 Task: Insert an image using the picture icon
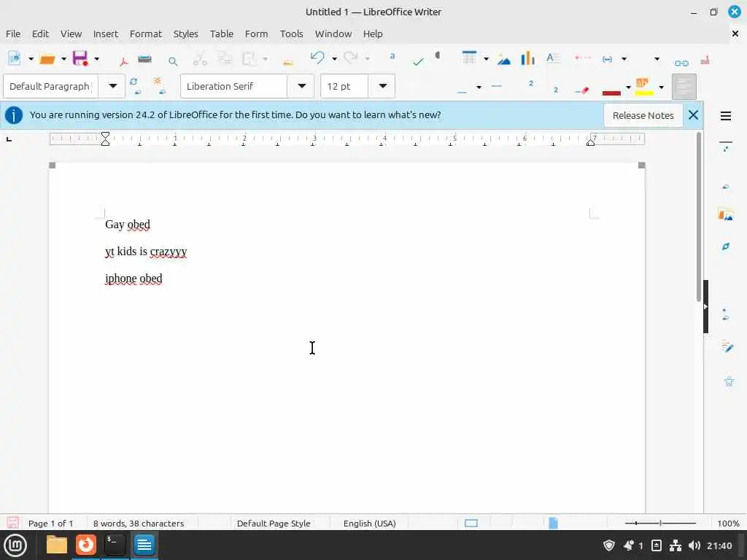point(503,60)
